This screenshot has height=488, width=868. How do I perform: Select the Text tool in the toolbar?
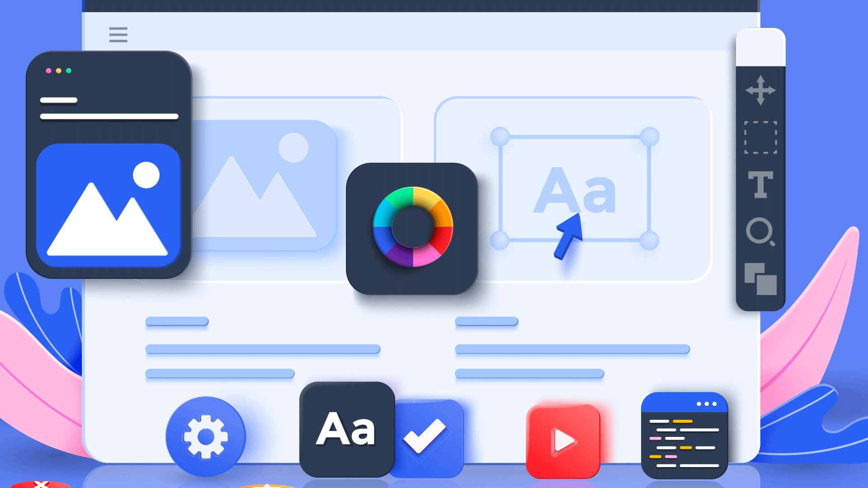(x=760, y=184)
